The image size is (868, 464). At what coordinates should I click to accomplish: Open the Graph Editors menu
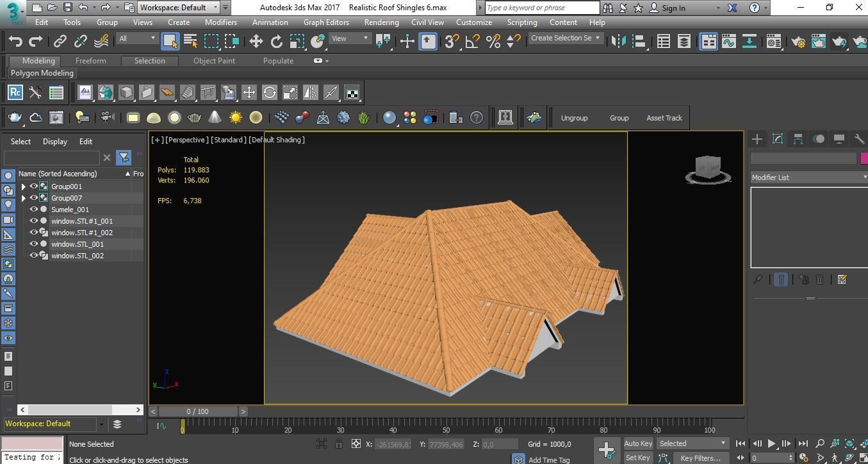coord(326,22)
